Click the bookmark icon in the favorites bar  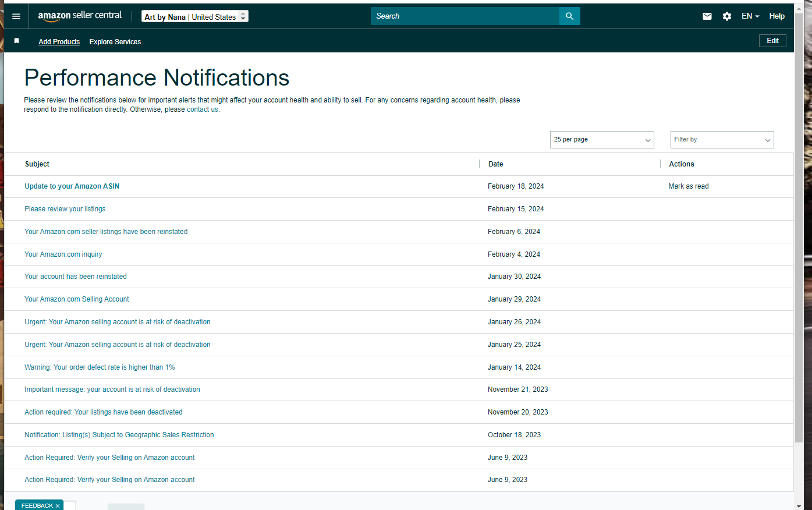(17, 41)
